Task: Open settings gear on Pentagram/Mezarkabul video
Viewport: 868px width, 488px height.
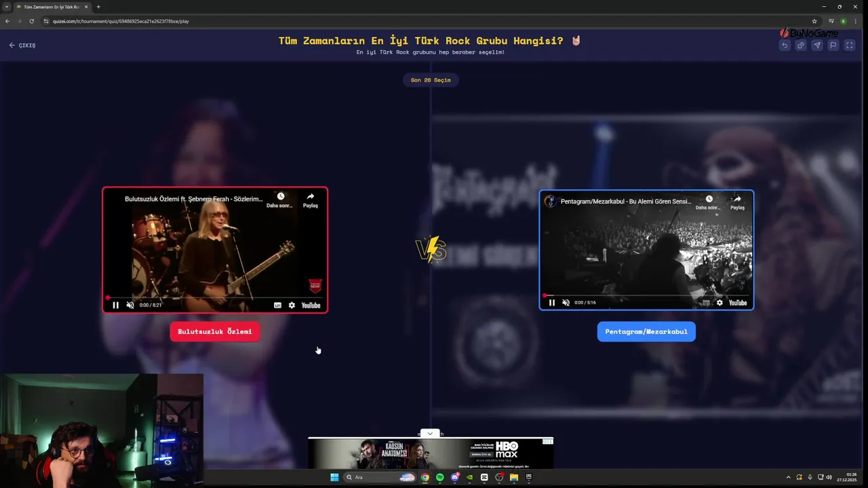Action: 719,302
